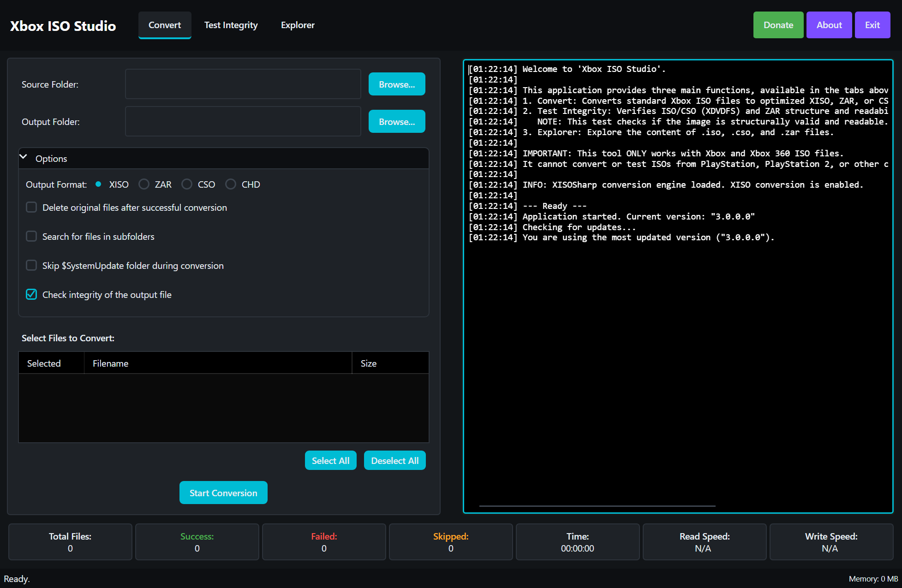902x588 pixels.
Task: Open the About dialog
Action: coord(829,25)
